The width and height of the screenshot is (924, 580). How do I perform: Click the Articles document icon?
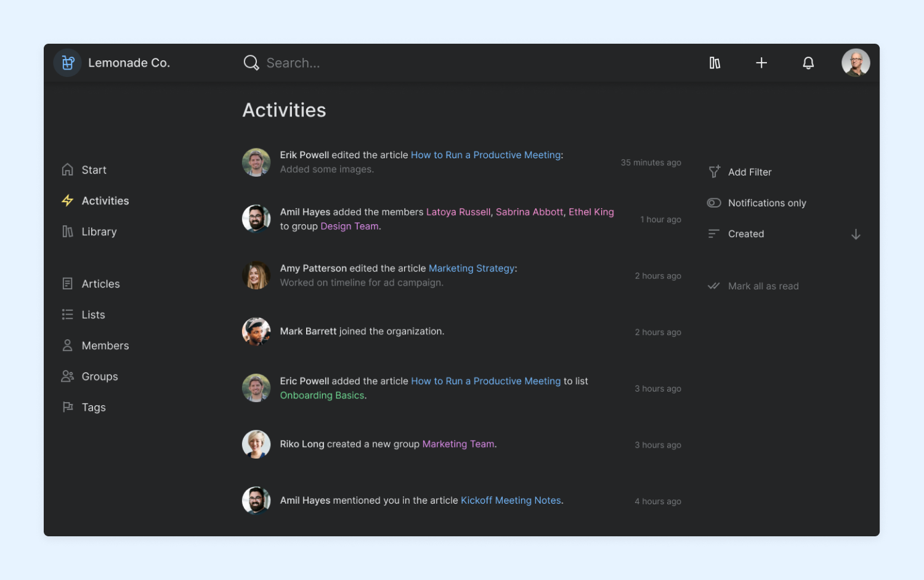68,283
